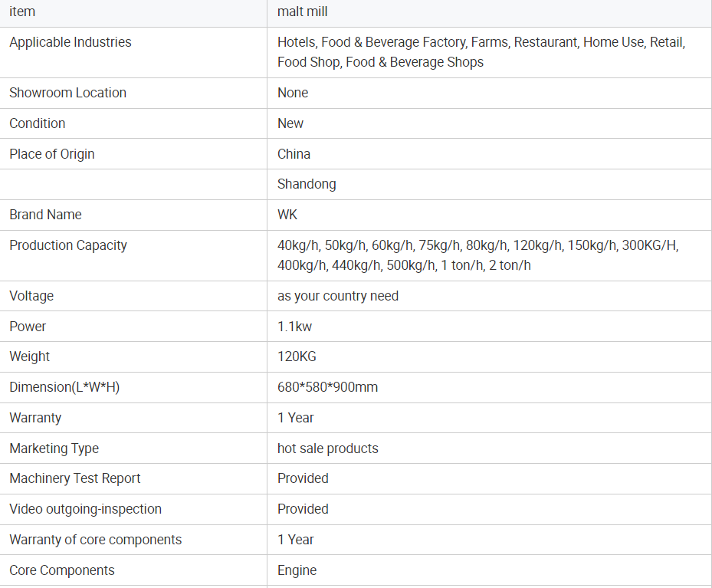Click the "Showroom Location" row label

click(x=67, y=93)
